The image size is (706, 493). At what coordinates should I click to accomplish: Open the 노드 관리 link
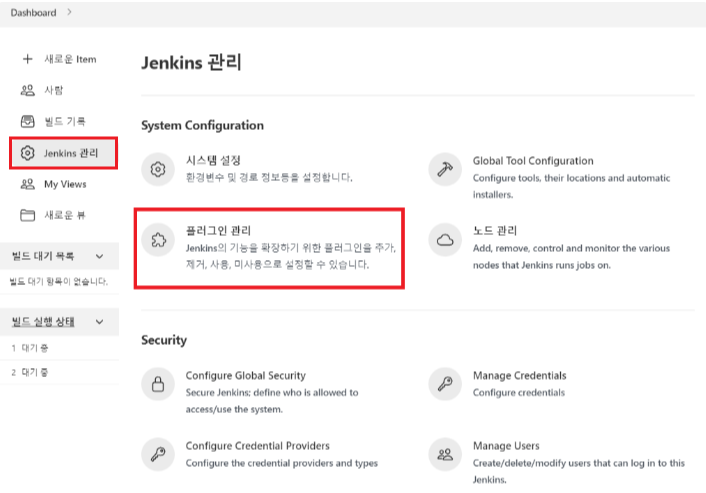click(495, 231)
